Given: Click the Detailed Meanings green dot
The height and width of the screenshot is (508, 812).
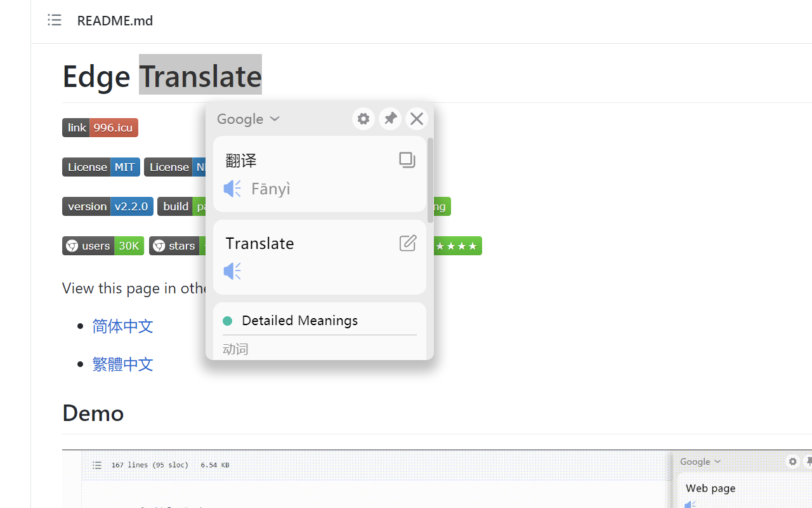Looking at the screenshot, I should click(228, 321).
